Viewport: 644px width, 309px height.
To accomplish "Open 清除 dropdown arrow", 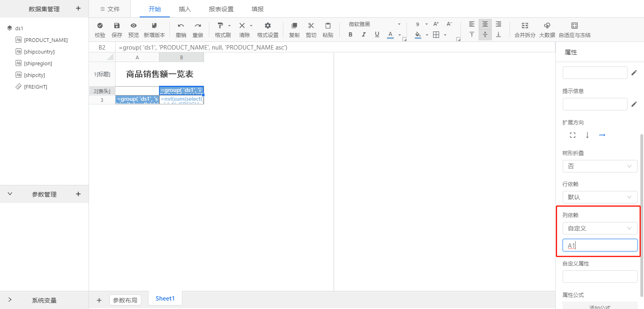I will click(251, 26).
